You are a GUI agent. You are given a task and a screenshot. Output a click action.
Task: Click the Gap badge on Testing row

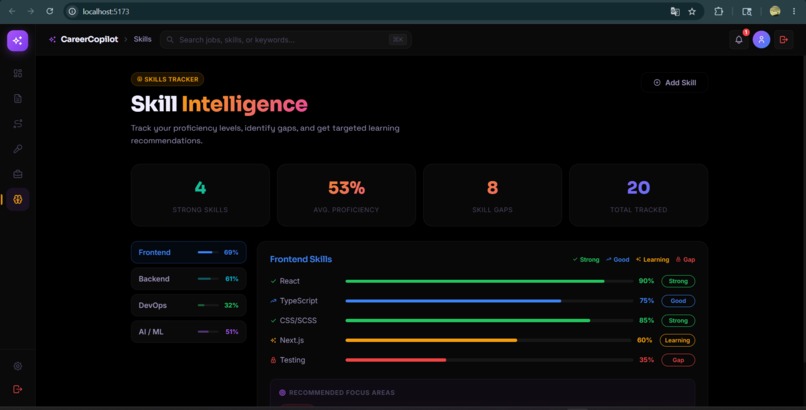(678, 360)
